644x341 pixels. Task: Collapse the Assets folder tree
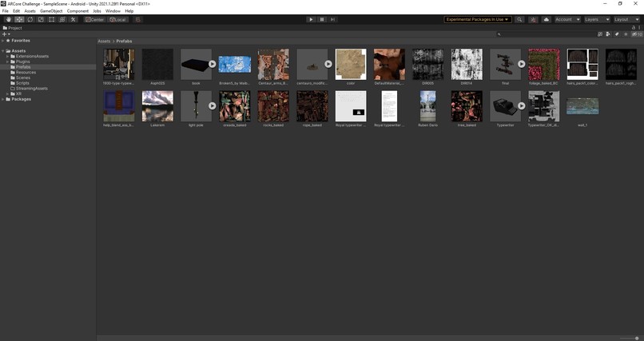click(x=3, y=51)
